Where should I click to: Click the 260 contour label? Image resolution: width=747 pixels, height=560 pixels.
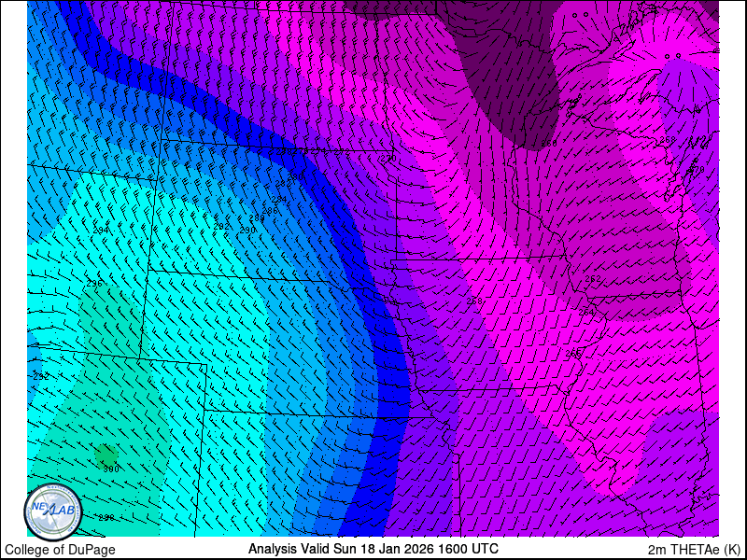549,144
